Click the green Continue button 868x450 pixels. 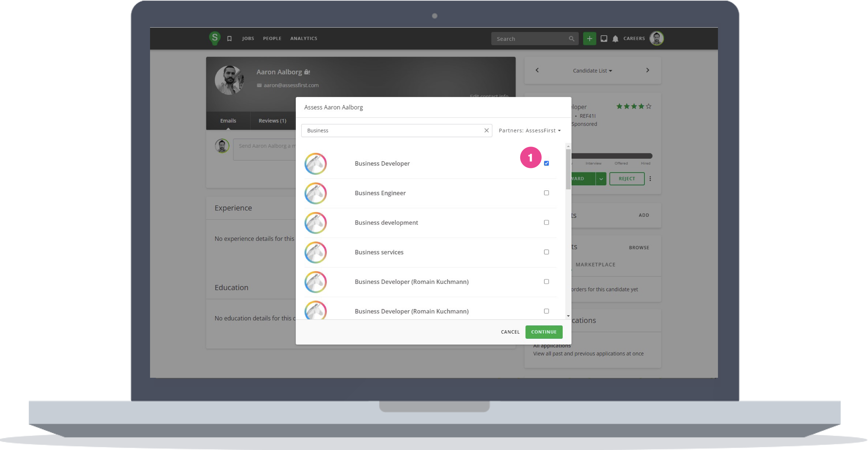pos(543,332)
